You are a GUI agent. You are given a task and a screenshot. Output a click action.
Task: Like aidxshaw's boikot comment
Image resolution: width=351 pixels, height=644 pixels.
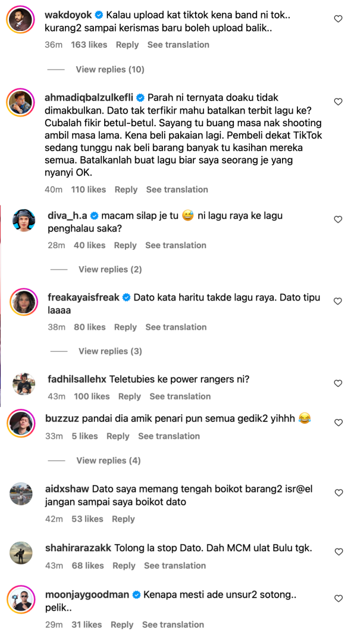click(338, 493)
